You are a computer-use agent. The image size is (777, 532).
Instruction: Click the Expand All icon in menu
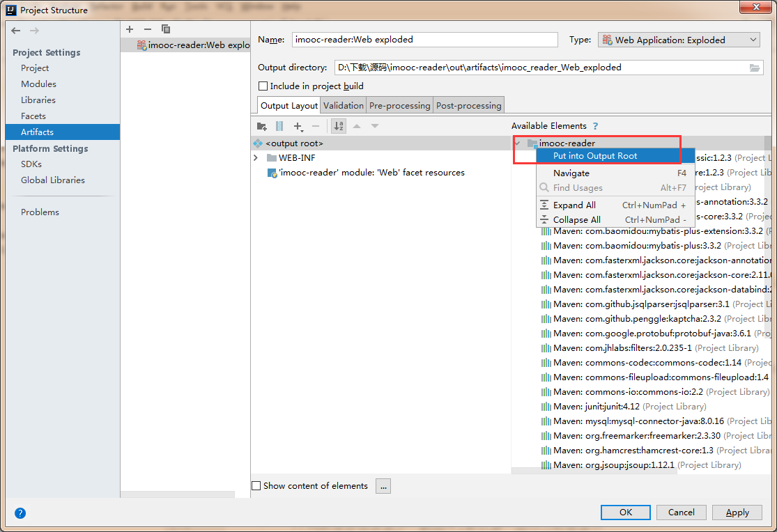tap(544, 205)
